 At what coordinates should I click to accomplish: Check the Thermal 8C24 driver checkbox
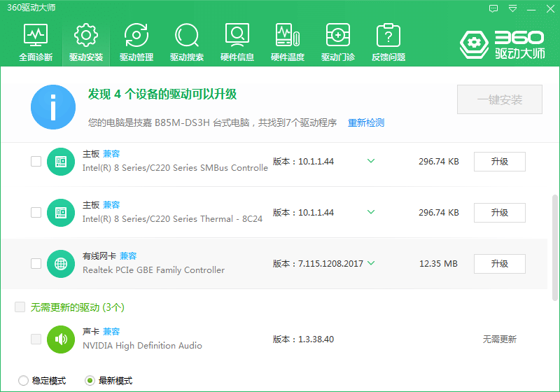pos(36,212)
